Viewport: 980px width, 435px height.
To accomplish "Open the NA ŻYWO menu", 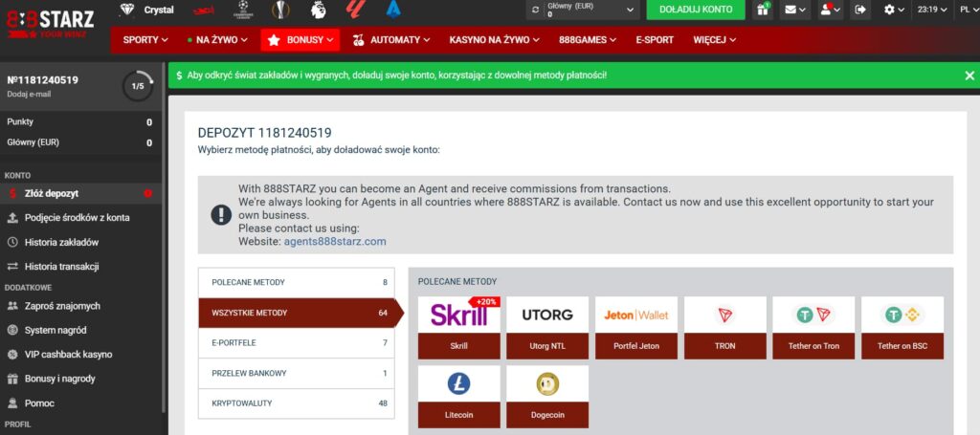I will click(x=217, y=39).
